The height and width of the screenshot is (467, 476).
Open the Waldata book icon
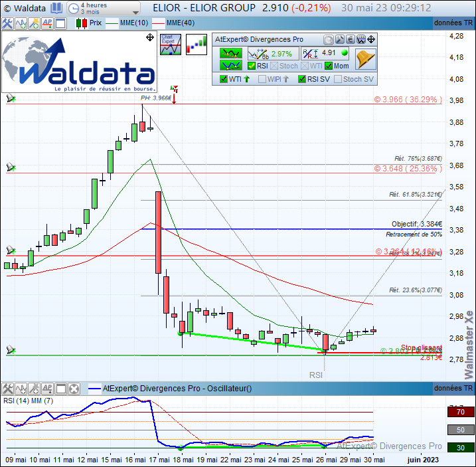click(x=56, y=8)
